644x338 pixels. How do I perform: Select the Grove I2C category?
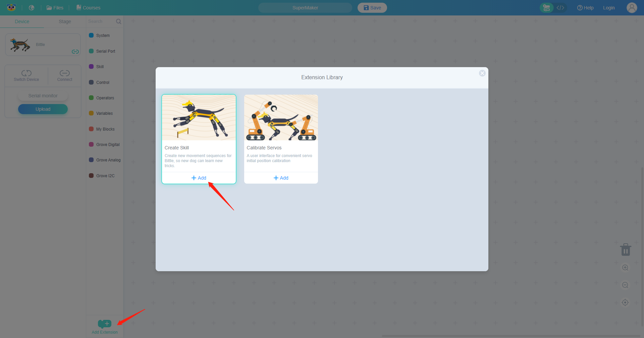tap(102, 176)
